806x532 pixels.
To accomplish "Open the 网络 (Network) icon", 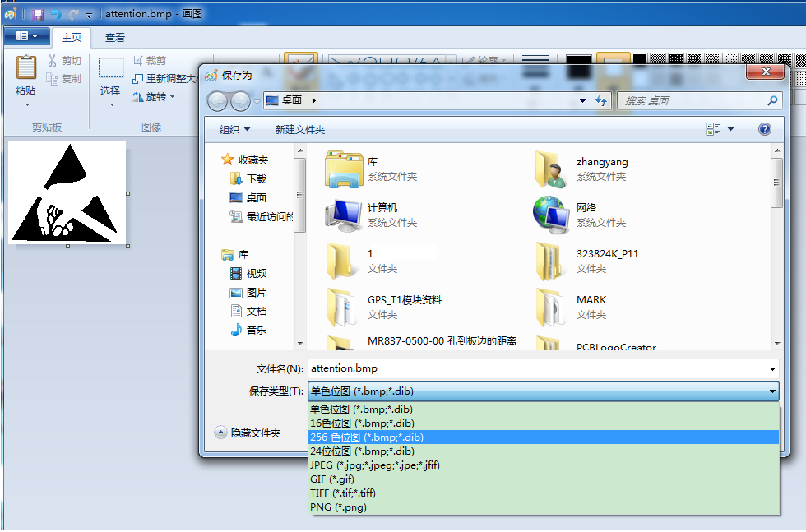I will point(551,215).
